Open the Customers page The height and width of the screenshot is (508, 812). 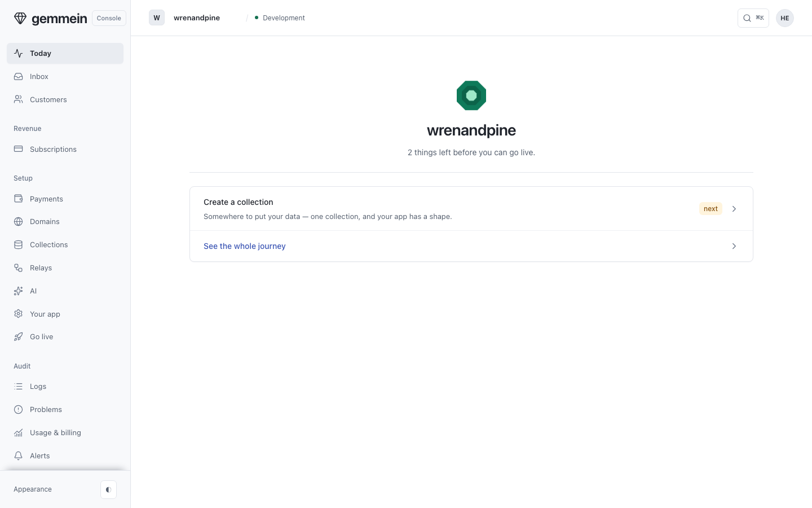click(65, 99)
